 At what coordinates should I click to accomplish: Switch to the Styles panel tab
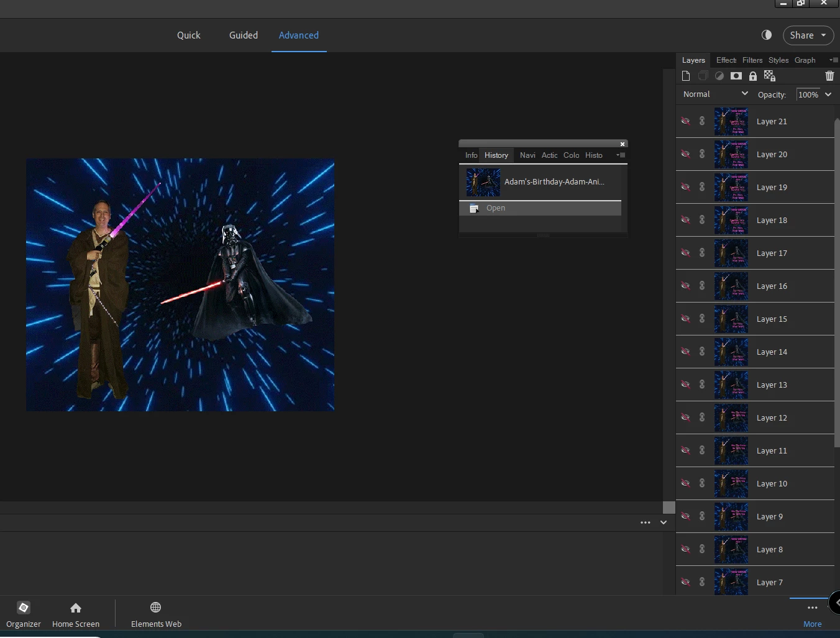[778, 60]
